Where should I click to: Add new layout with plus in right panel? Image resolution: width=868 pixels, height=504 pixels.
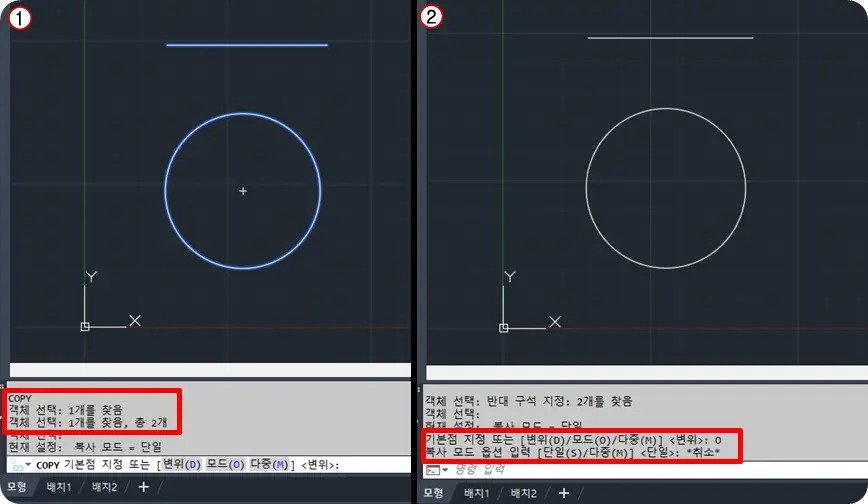coord(564,493)
